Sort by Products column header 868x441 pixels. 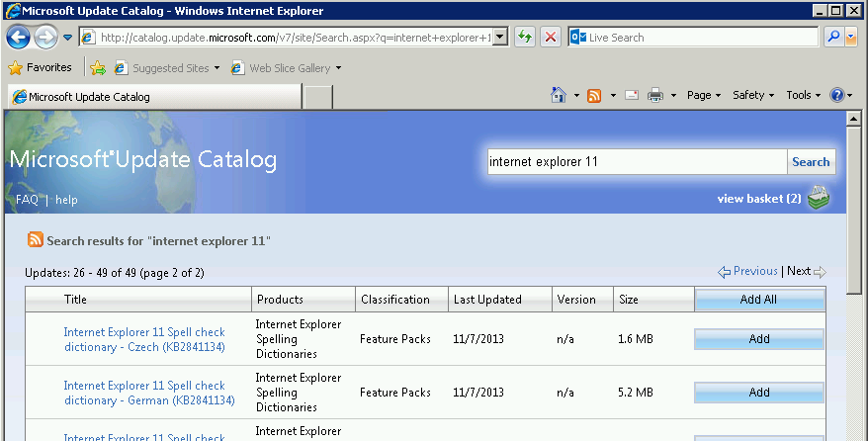tap(280, 300)
